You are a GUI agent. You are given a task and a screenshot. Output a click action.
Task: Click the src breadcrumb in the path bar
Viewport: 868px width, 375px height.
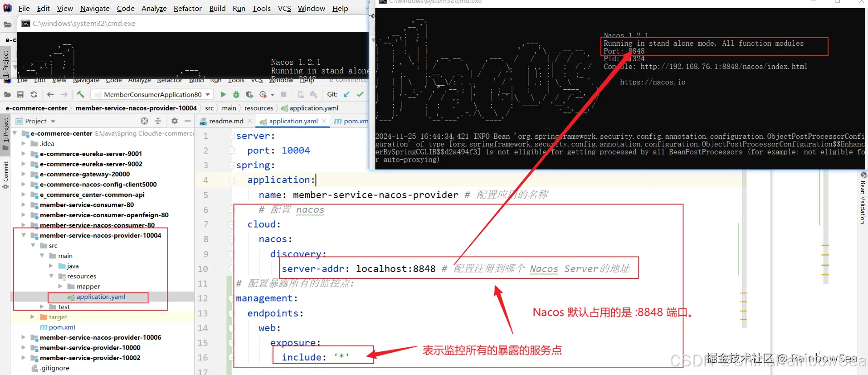(209, 108)
